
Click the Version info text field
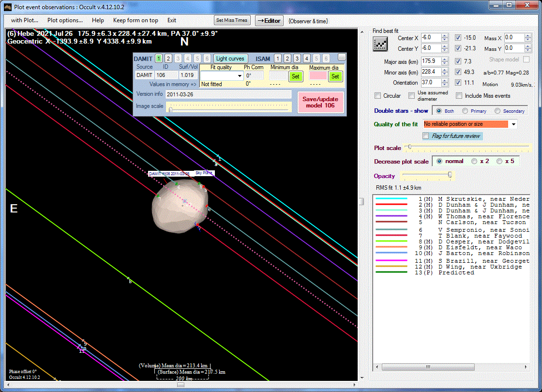tap(228, 94)
